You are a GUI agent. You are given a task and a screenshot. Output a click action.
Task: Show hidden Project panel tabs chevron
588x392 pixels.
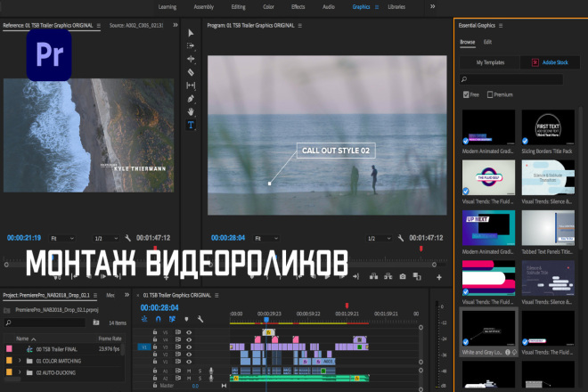(127, 295)
